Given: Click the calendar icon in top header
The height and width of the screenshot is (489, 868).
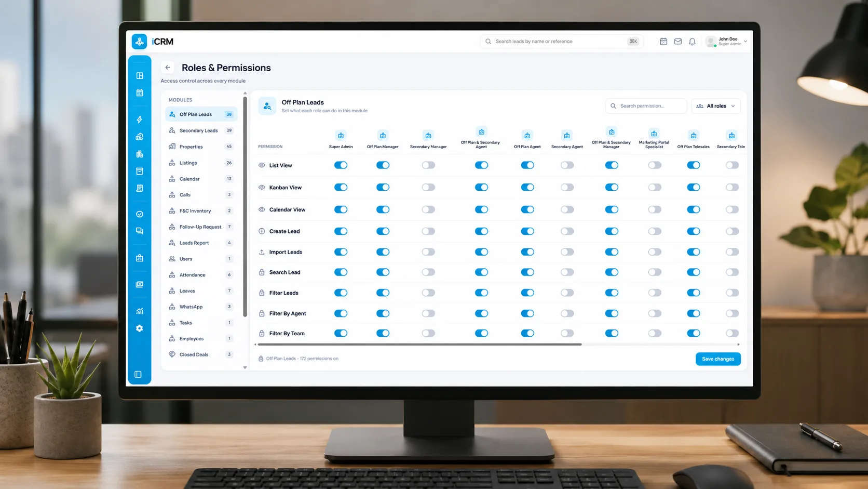Looking at the screenshot, I should tap(663, 42).
